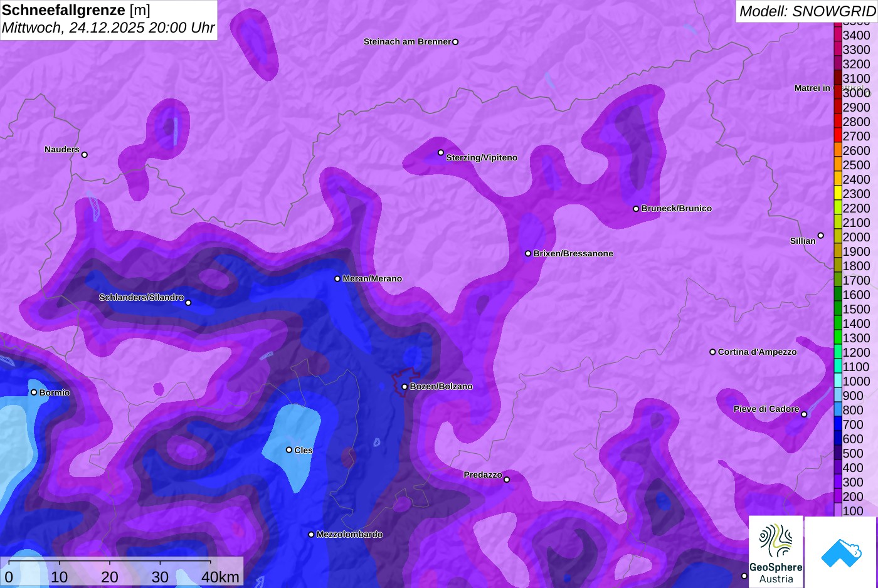
Task: Click the 'Bruneck/Brunico' label text
Action: click(676, 208)
